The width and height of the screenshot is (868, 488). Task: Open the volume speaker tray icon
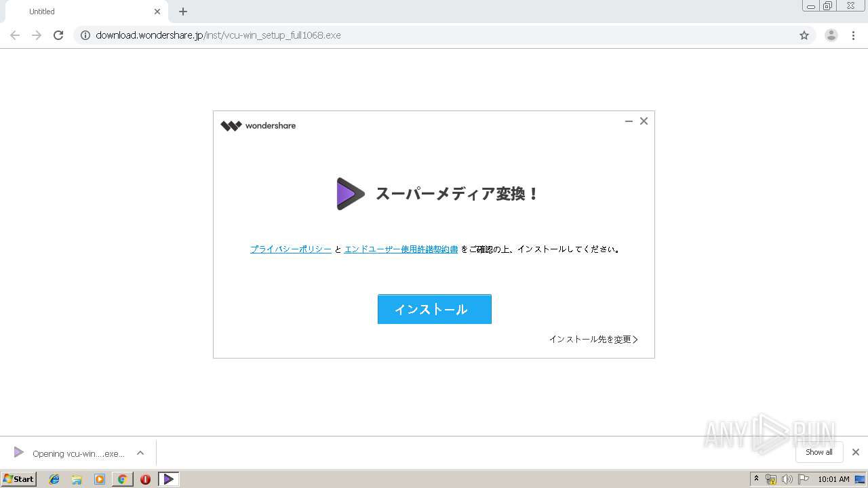coord(787,479)
